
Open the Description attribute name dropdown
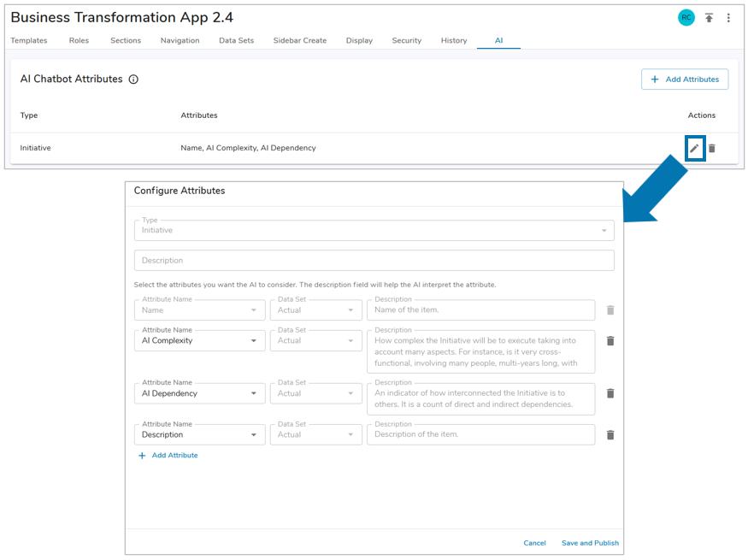point(254,435)
